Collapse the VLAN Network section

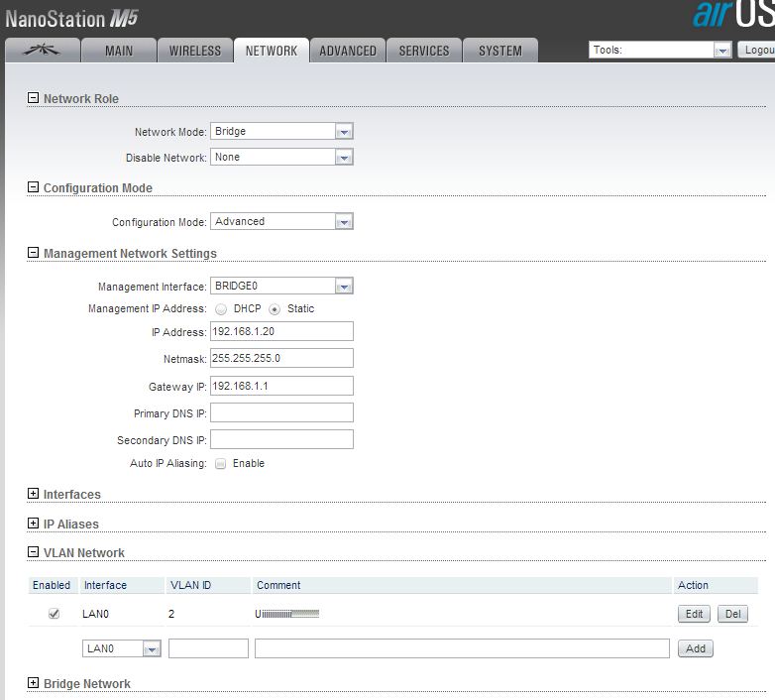(x=33, y=552)
